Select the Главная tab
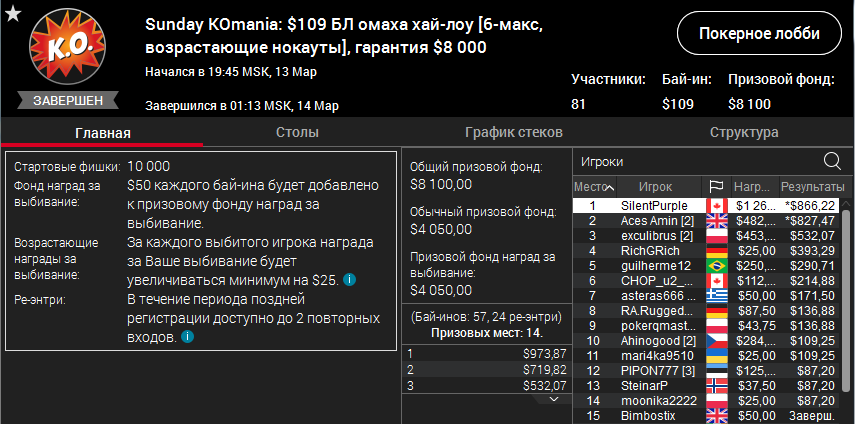855x424 pixels. 102,132
